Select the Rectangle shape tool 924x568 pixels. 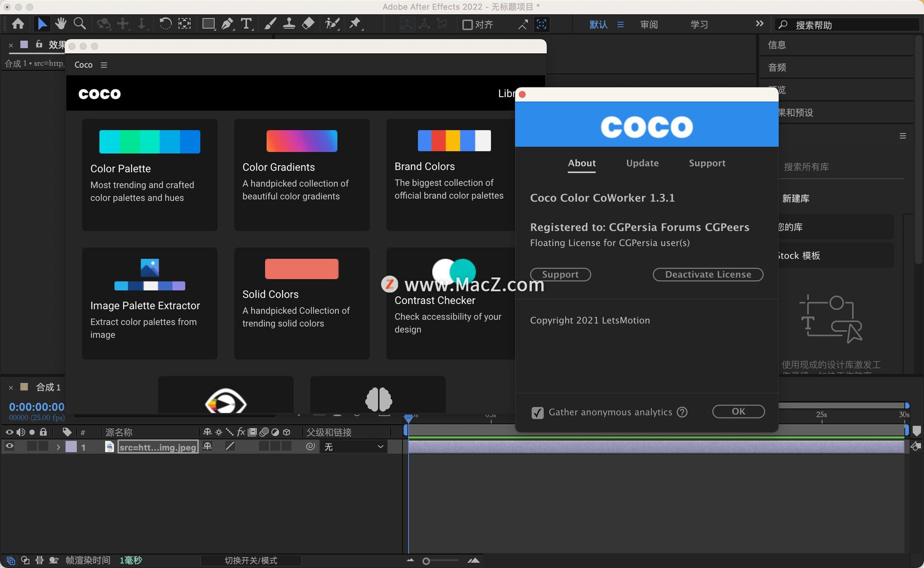208,24
